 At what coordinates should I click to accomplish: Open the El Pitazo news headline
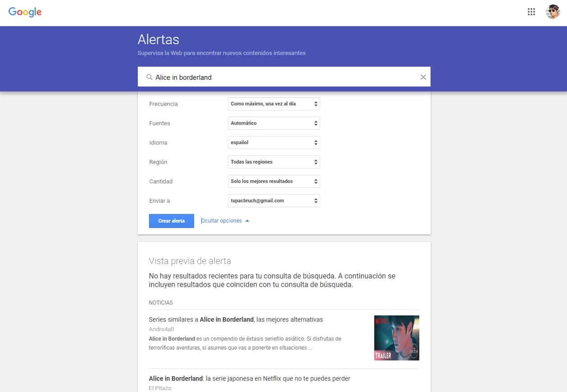tap(249, 378)
